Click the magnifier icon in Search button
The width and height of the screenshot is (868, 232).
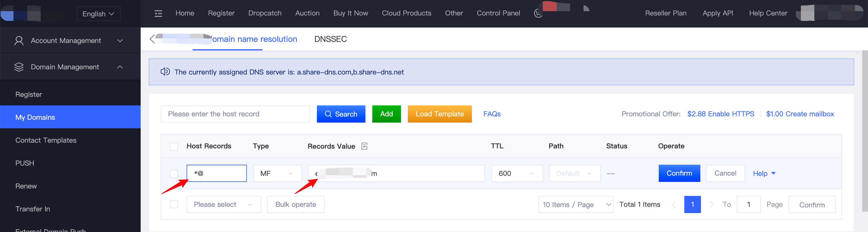click(328, 114)
